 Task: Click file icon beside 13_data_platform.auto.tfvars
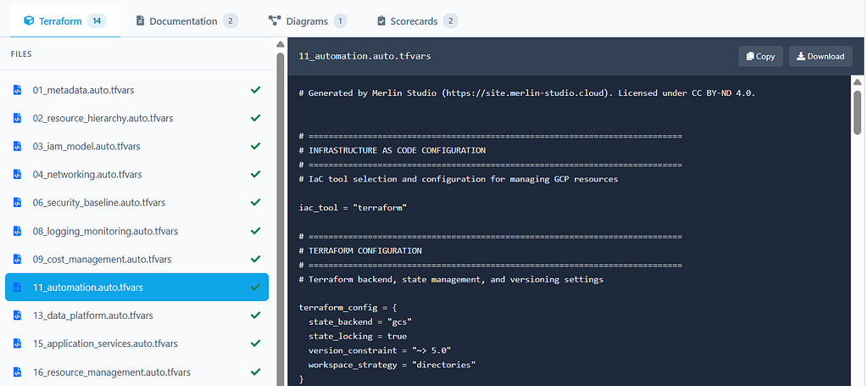[x=17, y=315]
